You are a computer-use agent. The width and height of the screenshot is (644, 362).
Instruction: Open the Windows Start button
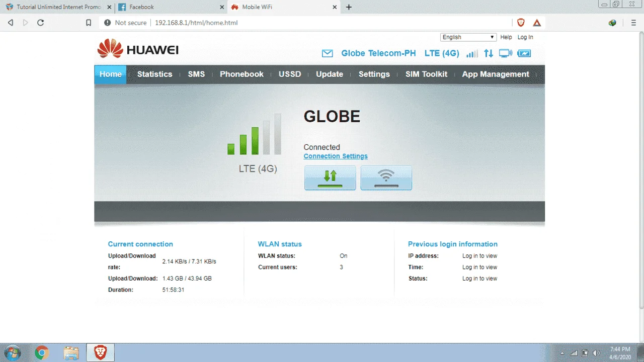(x=12, y=353)
